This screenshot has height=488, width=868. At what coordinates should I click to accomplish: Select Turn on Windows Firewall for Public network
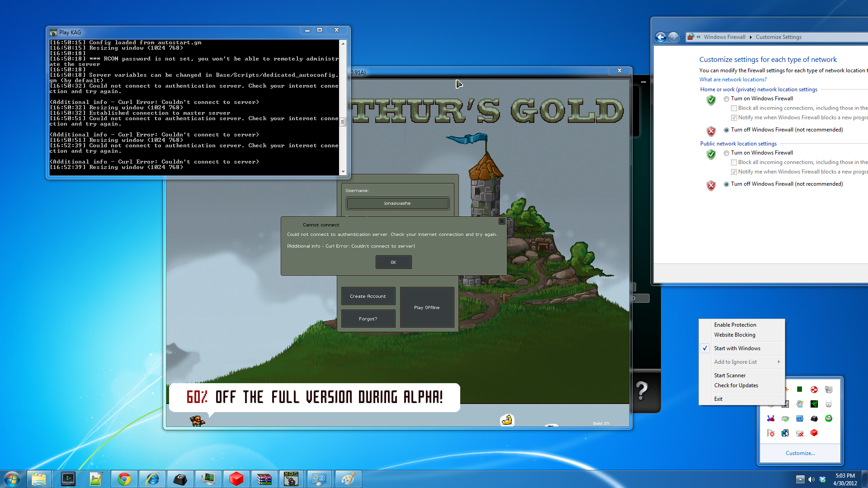coord(726,153)
